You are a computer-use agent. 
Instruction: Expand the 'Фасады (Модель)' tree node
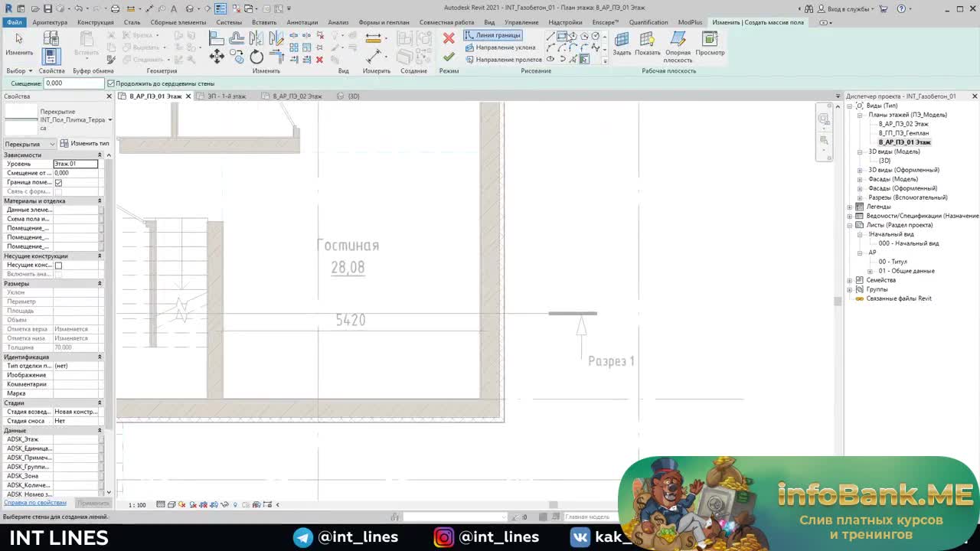(x=860, y=179)
